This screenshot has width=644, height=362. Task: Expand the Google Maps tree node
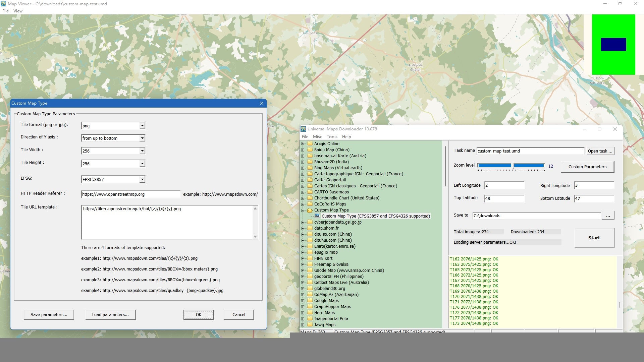303,301
